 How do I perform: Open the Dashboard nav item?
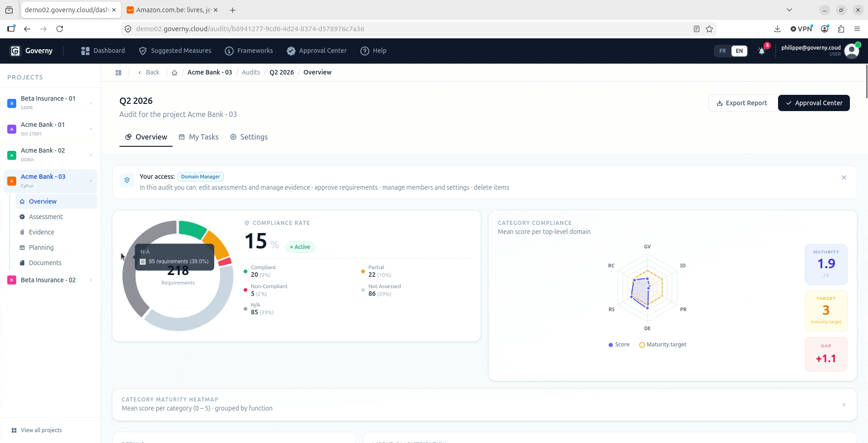(103, 51)
